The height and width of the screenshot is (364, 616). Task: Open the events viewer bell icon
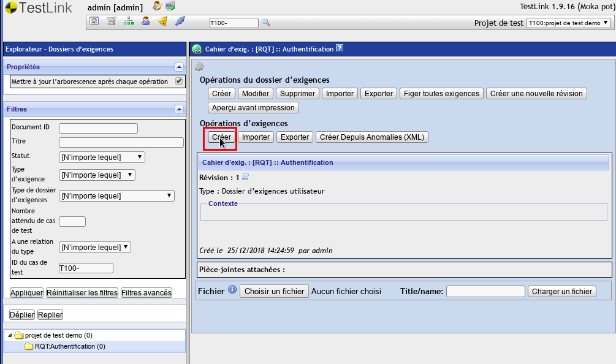point(161,21)
